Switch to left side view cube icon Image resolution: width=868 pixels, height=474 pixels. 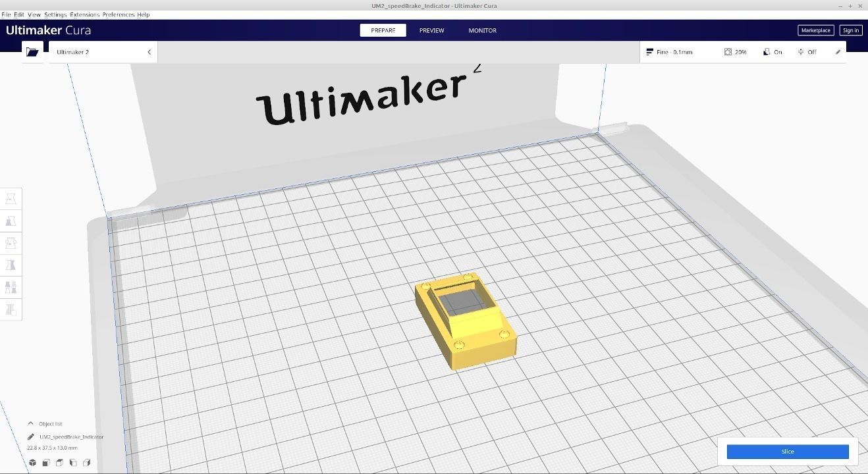point(73,463)
